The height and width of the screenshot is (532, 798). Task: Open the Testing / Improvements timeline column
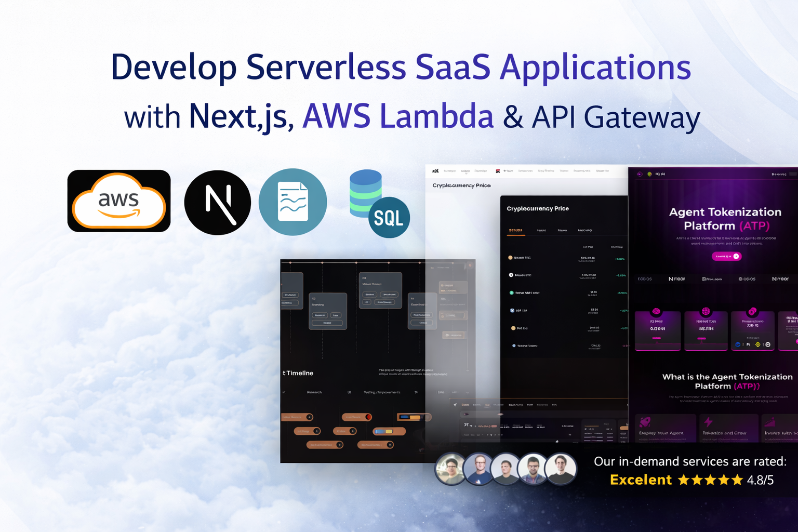pos(382,392)
